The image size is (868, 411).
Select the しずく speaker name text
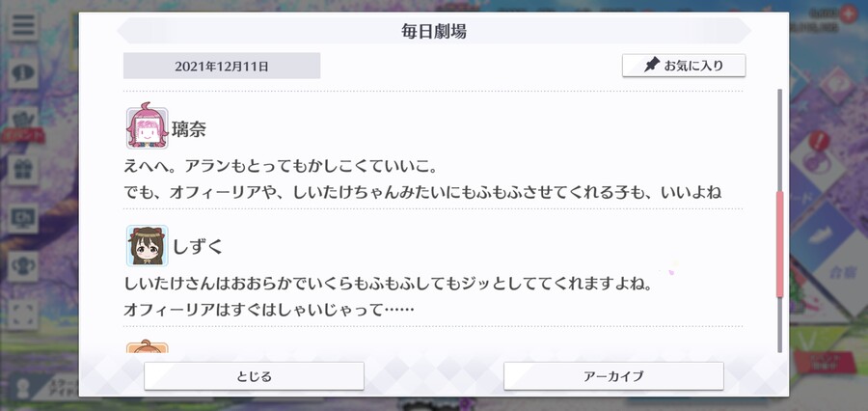[x=198, y=246]
